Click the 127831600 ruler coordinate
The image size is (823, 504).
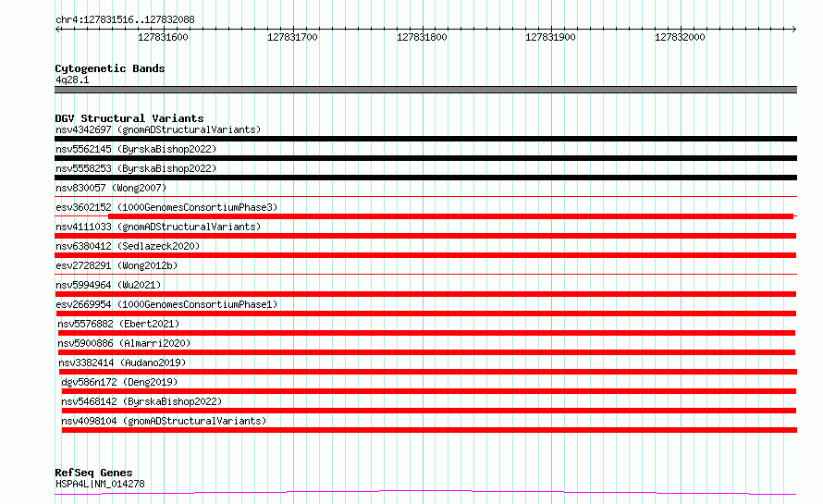pyautogui.click(x=163, y=37)
